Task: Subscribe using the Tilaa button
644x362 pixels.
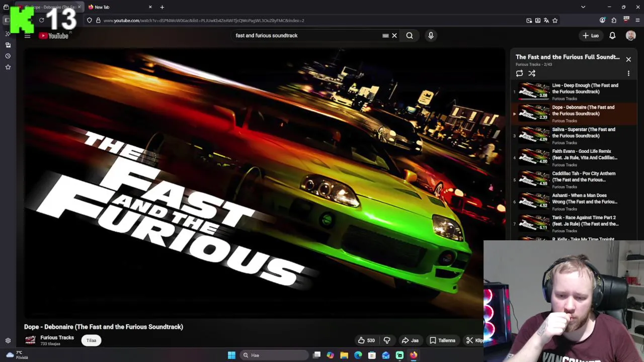Action: [91, 340]
